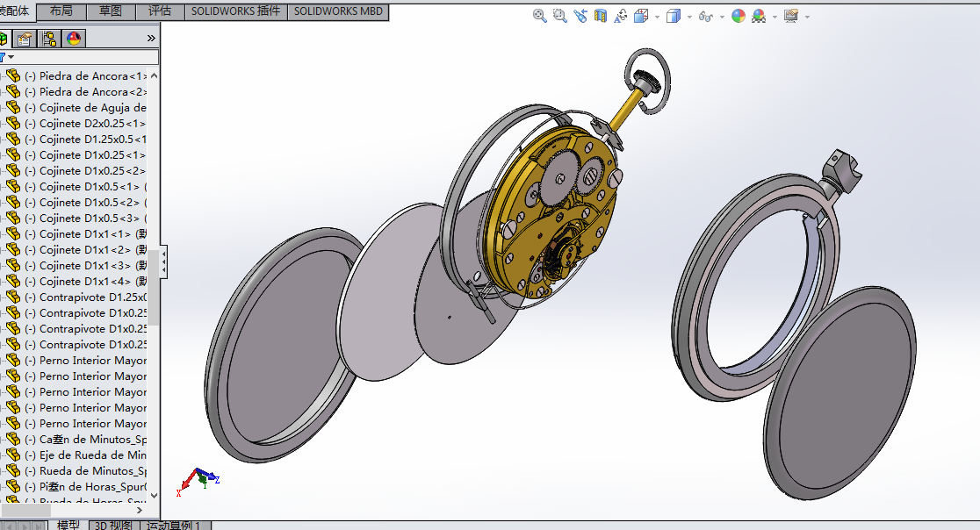Open the FeatureManager design tree tab
980x530 pixels.
pos(4,39)
